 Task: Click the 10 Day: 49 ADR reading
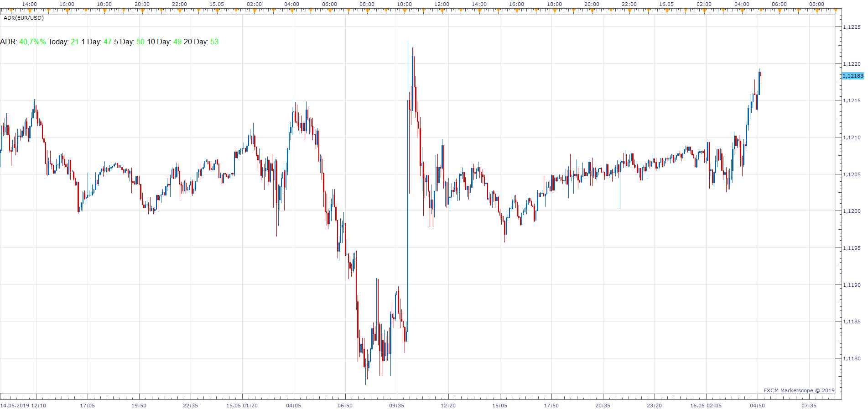point(164,42)
